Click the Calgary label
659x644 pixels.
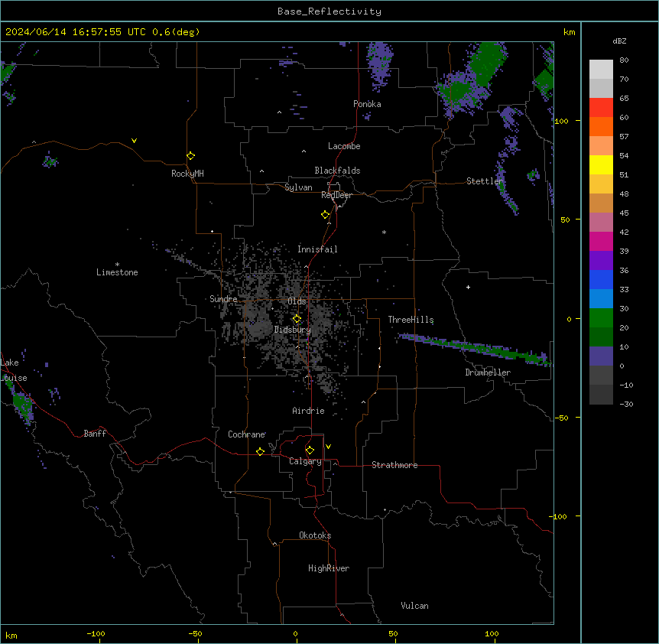pyautogui.click(x=306, y=461)
